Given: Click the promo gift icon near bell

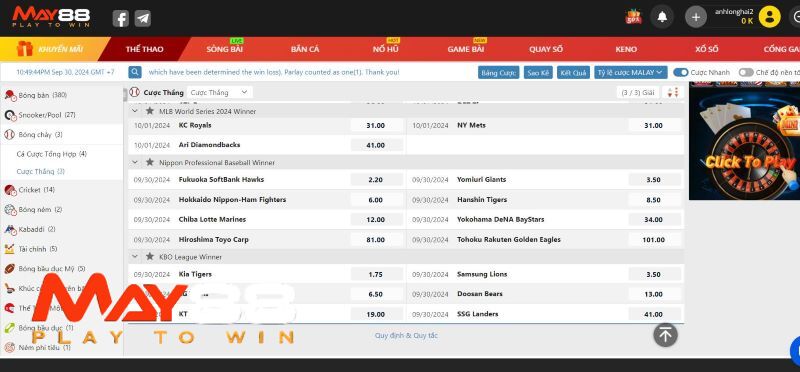Looking at the screenshot, I should pyautogui.click(x=633, y=17).
